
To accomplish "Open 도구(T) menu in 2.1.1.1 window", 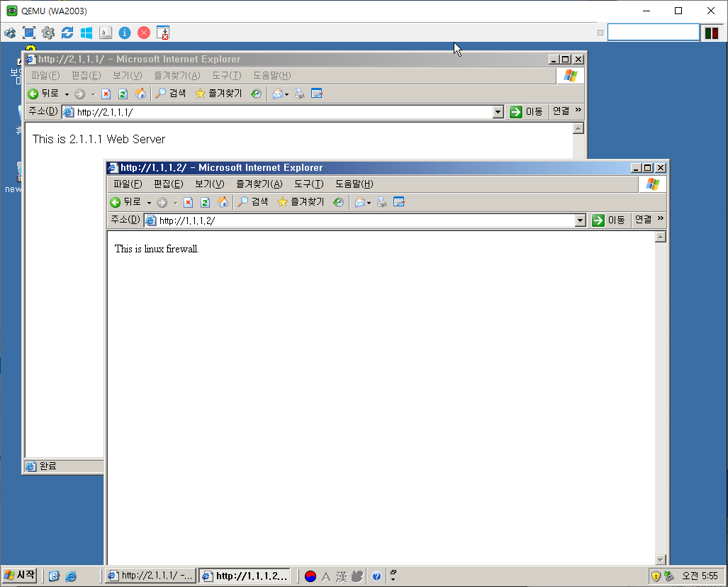I will pos(227,76).
